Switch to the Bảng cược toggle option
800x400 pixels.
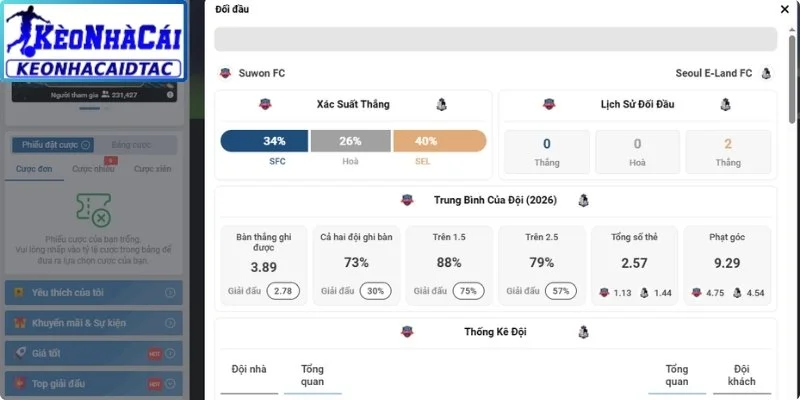tap(132, 145)
